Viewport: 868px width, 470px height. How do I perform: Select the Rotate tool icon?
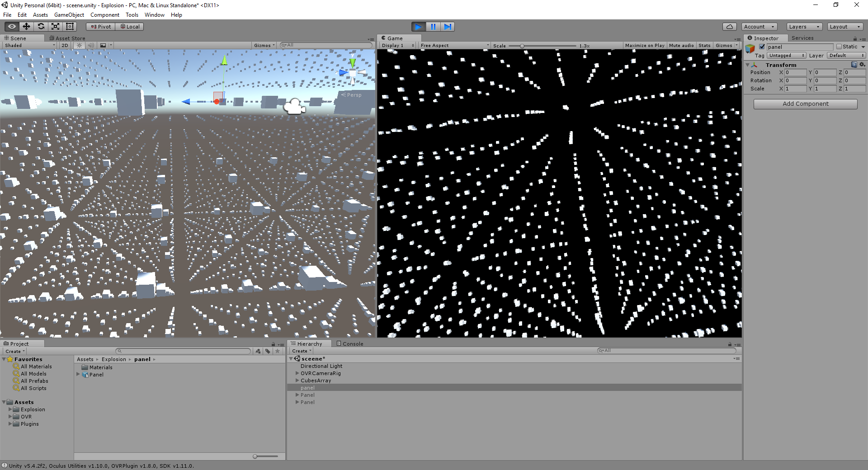pyautogui.click(x=41, y=27)
